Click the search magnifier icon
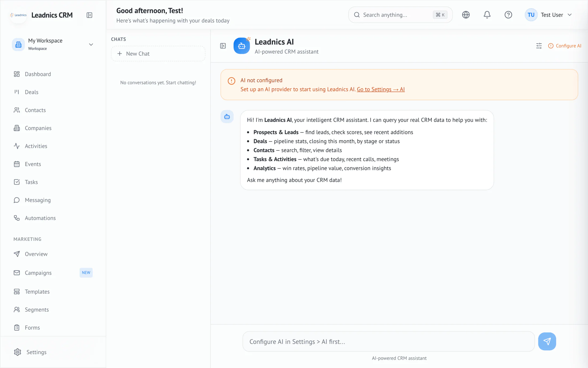 click(x=357, y=15)
